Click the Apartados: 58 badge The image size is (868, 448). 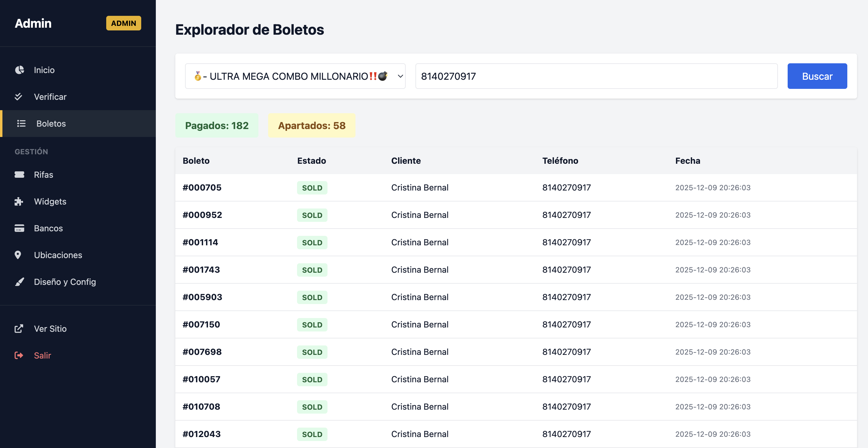point(311,125)
